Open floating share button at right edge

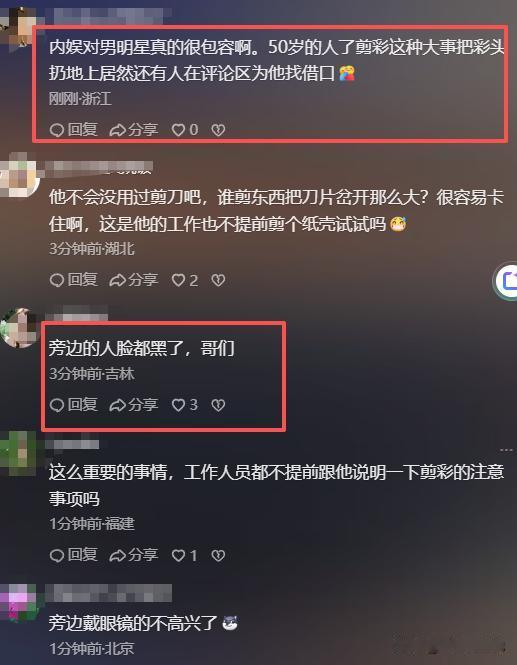[506, 281]
